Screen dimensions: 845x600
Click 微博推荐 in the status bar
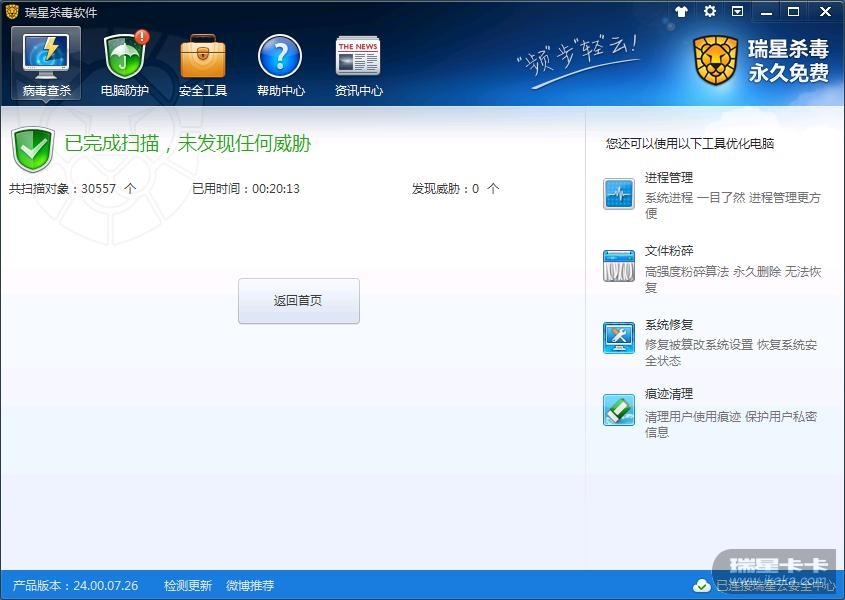[250, 585]
